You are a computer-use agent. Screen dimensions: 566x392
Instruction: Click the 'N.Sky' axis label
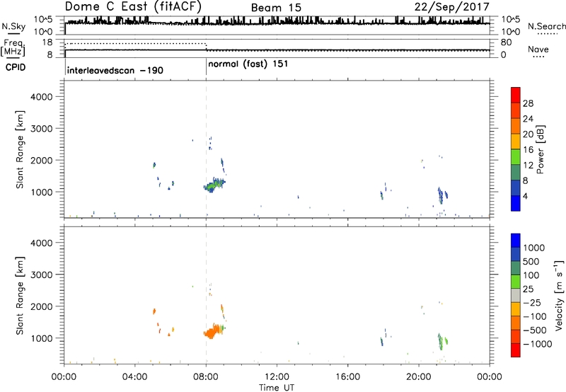(13, 26)
